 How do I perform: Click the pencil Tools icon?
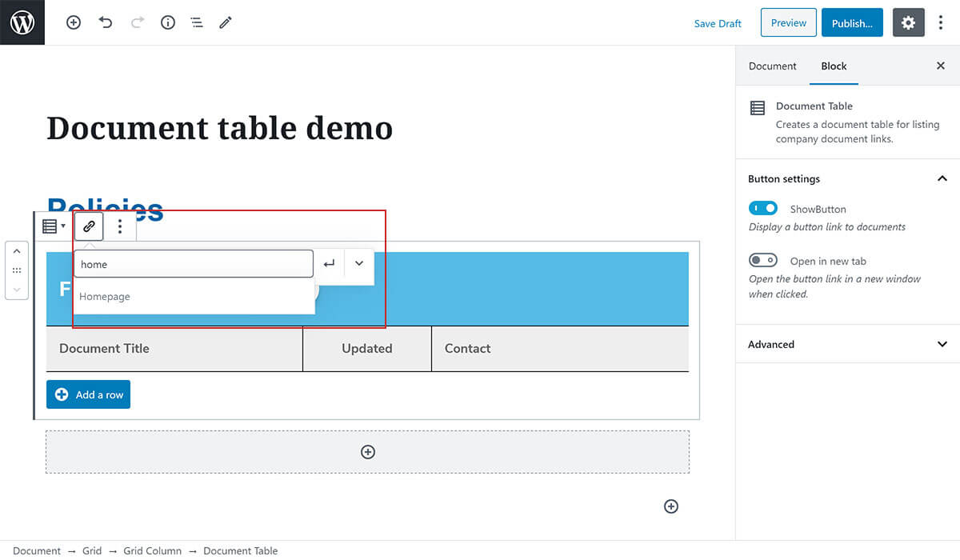[226, 23]
